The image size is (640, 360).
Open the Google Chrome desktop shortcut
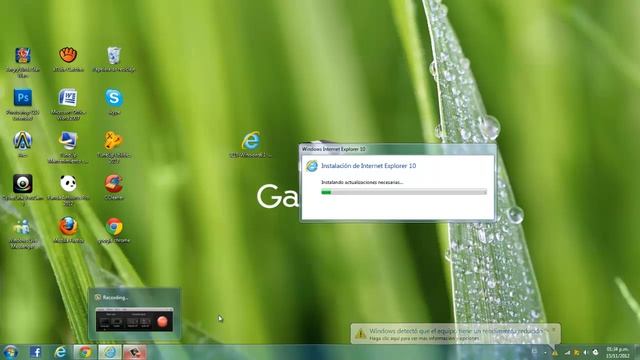tap(114, 227)
